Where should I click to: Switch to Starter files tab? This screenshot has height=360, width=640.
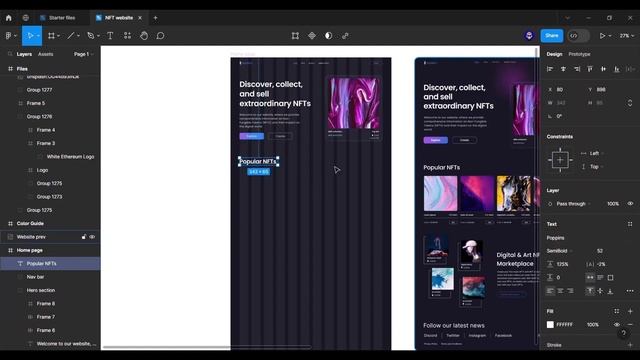coord(62,18)
